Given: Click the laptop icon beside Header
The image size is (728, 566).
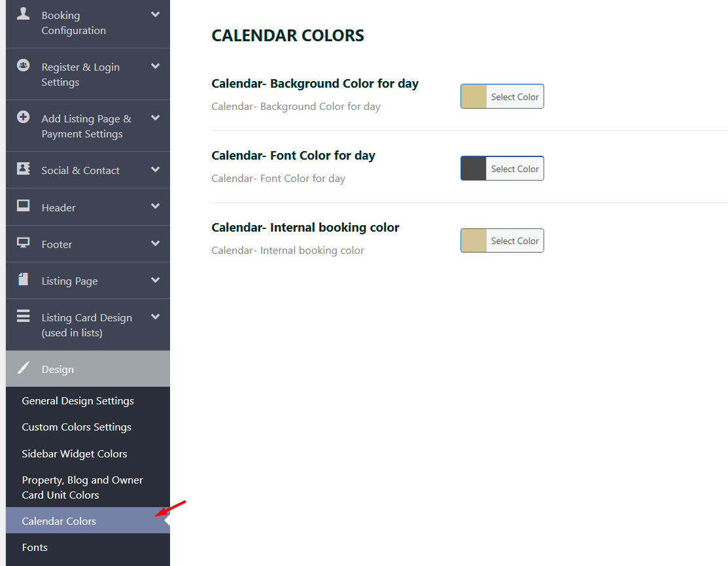Looking at the screenshot, I should coord(23,205).
